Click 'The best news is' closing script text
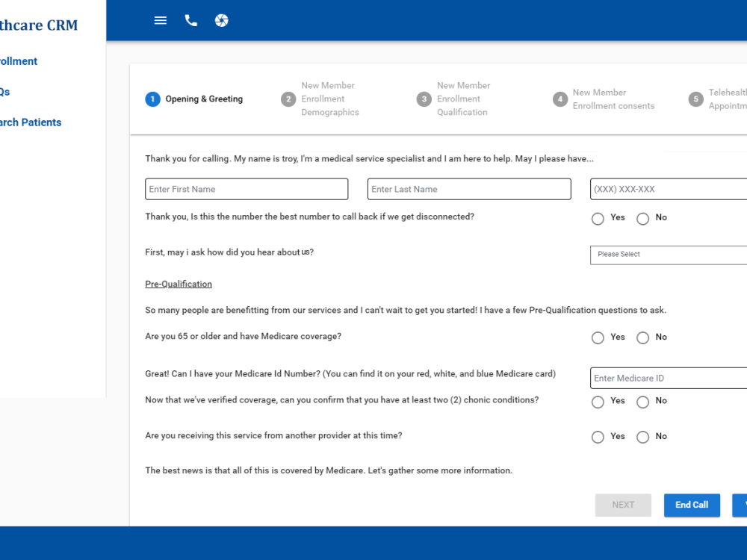 pyautogui.click(x=329, y=470)
